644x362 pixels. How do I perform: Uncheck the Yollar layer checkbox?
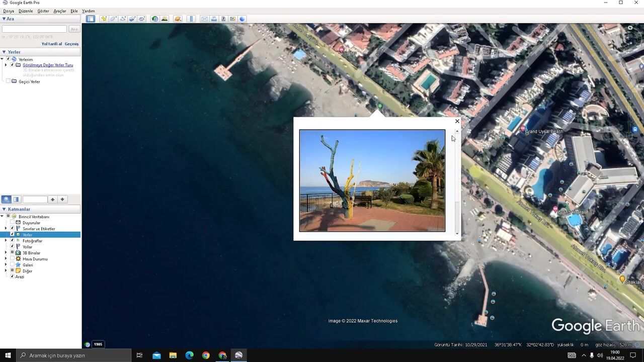pyautogui.click(x=12, y=247)
